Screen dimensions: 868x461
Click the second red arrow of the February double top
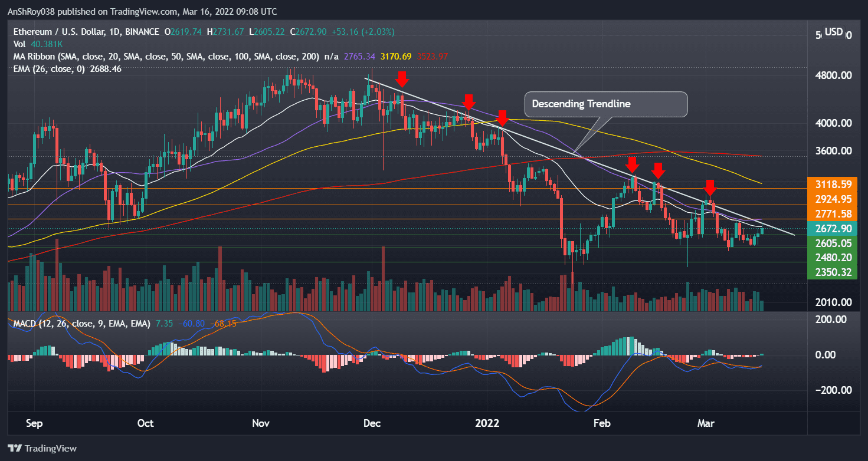pyautogui.click(x=659, y=170)
